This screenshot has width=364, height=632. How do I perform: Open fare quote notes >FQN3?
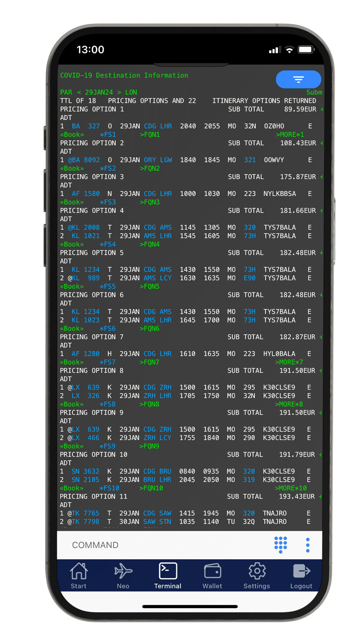pyautogui.click(x=150, y=202)
